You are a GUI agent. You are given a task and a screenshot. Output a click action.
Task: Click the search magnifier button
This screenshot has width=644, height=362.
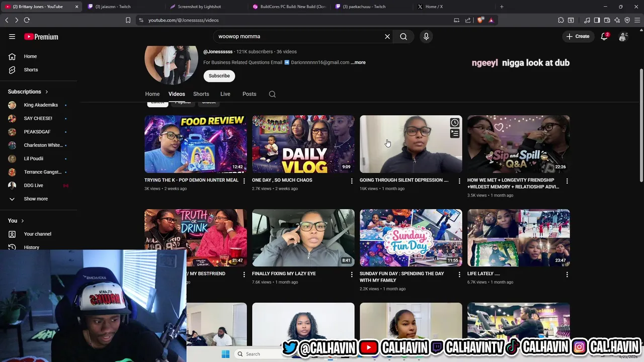(404, 36)
